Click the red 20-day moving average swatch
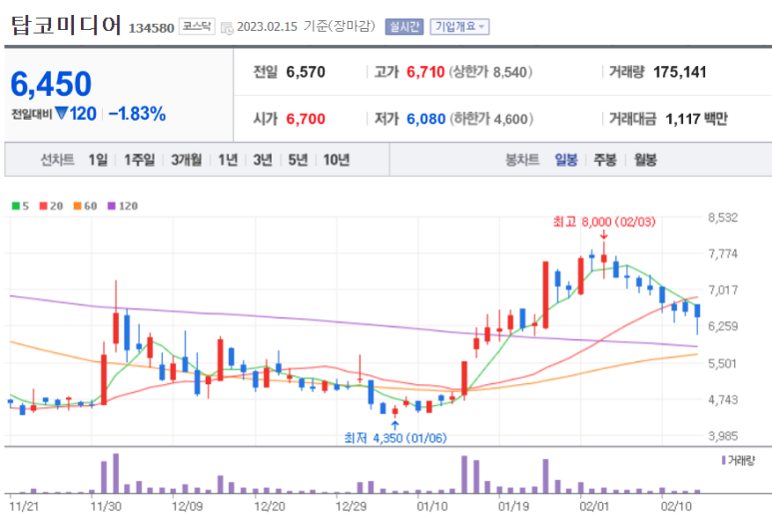Viewport: 772px width, 532px height. pyautogui.click(x=43, y=206)
